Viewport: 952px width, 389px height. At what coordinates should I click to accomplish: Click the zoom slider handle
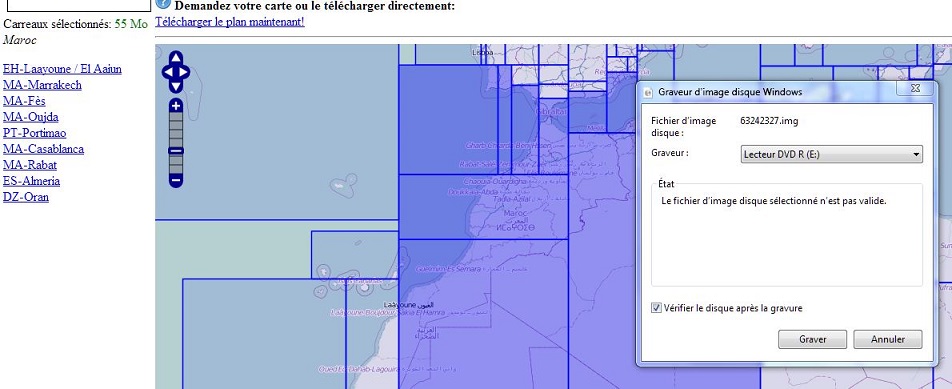(x=176, y=151)
